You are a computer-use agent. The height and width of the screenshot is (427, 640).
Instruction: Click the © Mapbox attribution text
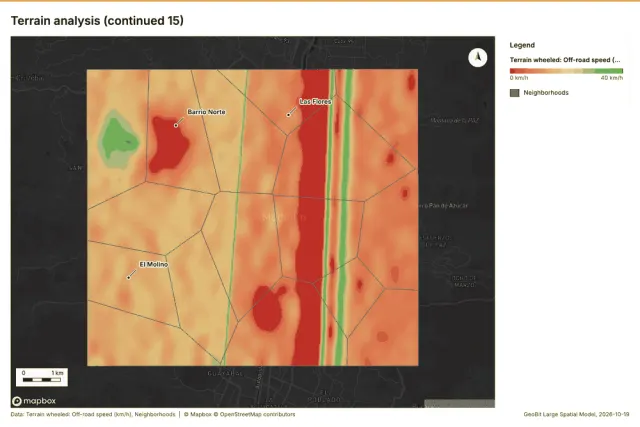click(x=198, y=414)
